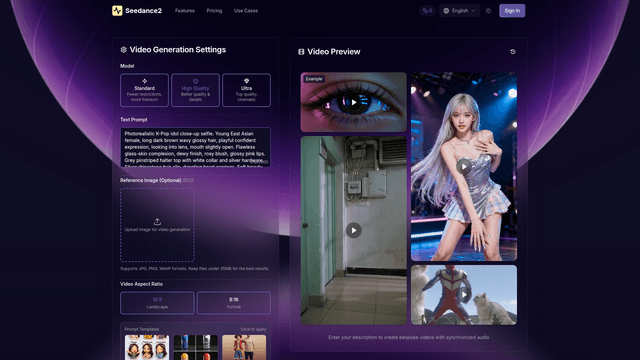Screen dimensions: 640x360
Task: Select the Standard model option
Action: 144,90
